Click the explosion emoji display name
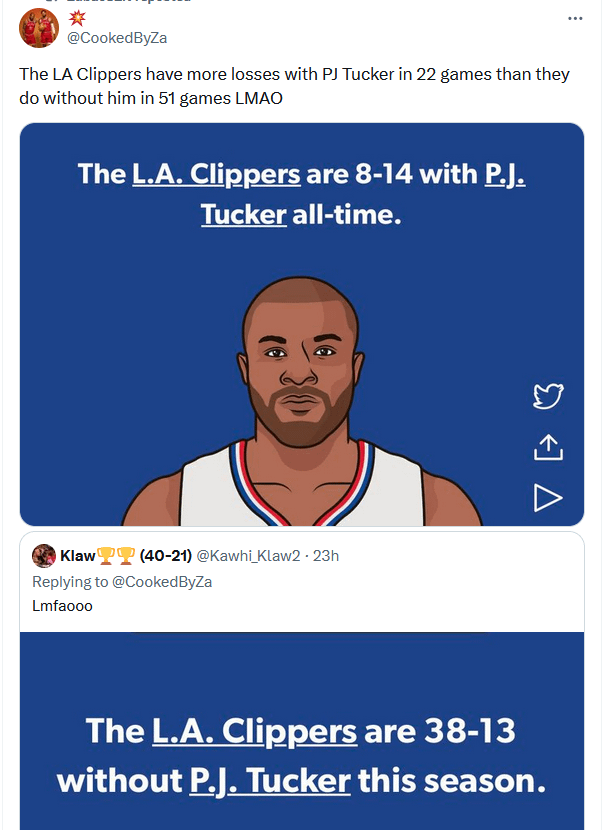The image size is (602, 830). point(77,18)
